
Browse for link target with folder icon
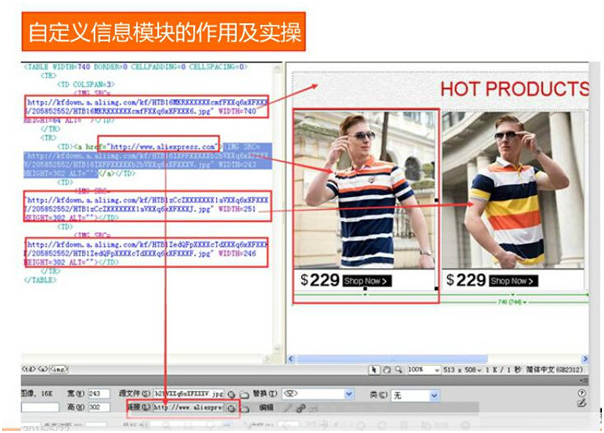245,408
